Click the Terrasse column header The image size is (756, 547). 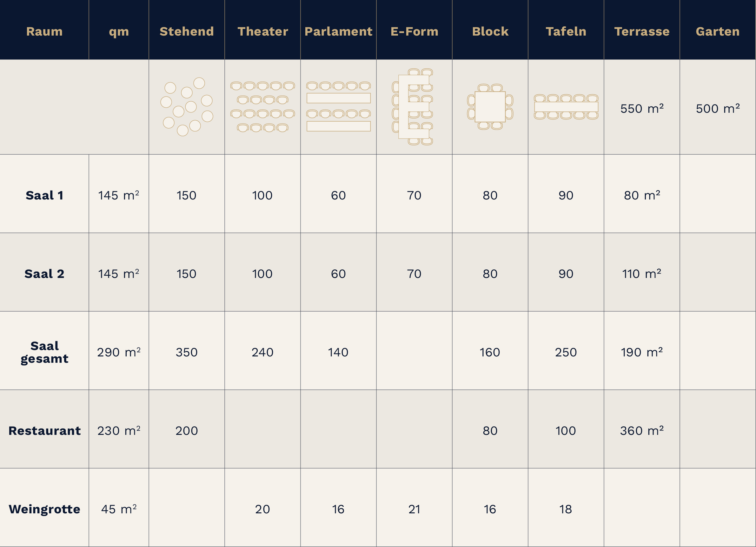(642, 31)
